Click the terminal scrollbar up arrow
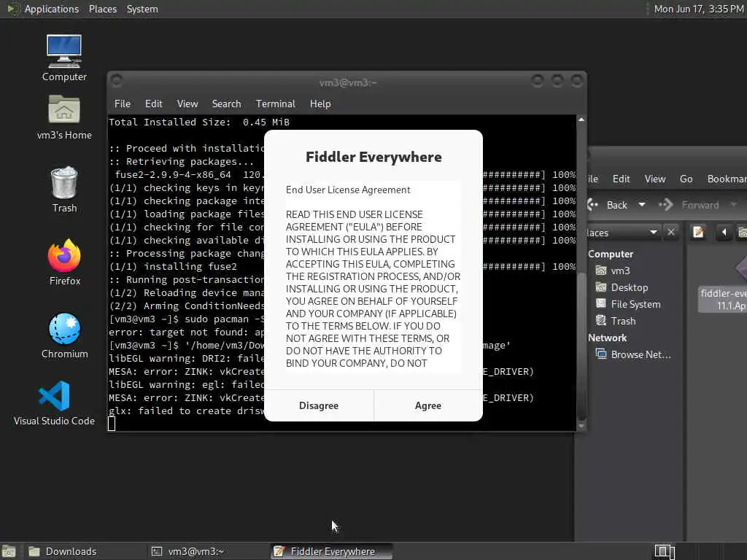Screen dimensions: 747x560 581,120
